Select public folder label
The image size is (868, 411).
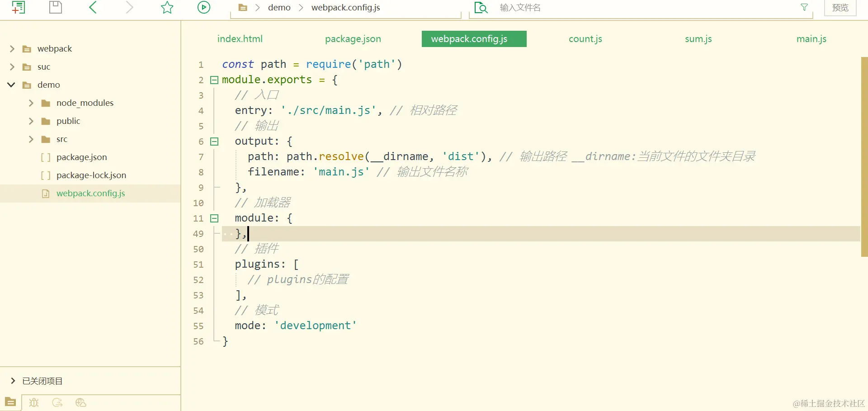[x=68, y=121]
